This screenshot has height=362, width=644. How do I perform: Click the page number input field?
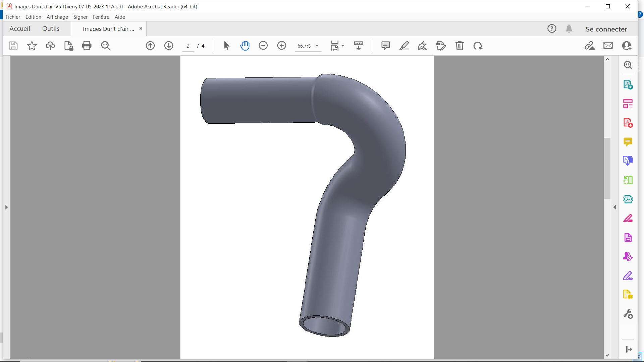click(188, 46)
